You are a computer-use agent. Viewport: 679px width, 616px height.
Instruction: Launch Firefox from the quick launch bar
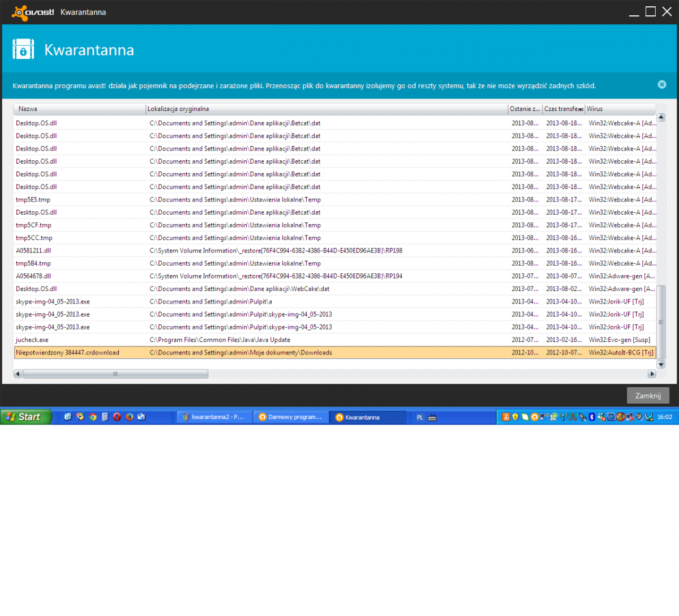tap(130, 417)
